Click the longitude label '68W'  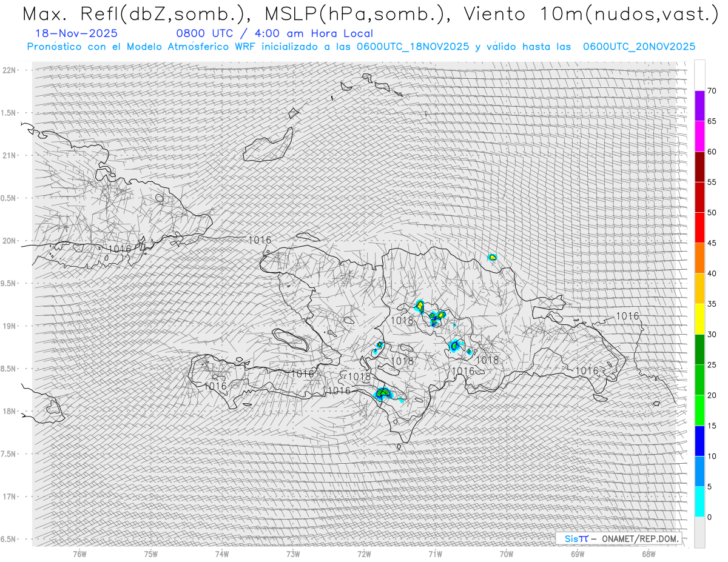[x=649, y=554]
